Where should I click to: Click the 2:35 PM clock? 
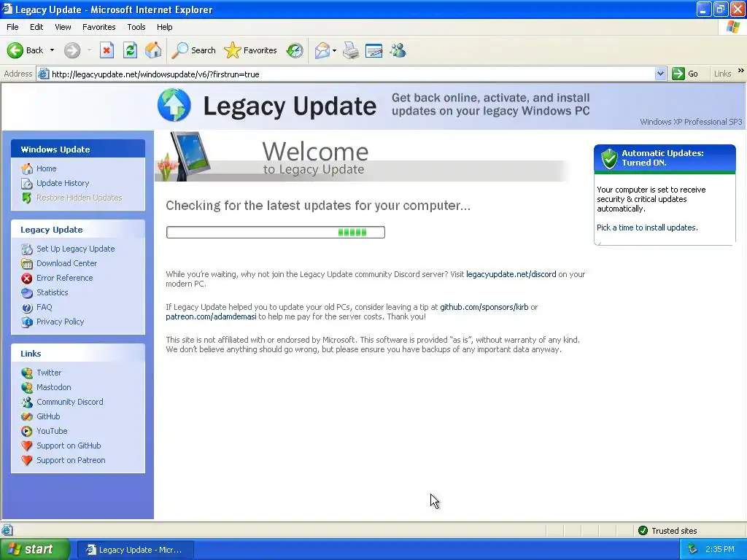click(x=720, y=550)
